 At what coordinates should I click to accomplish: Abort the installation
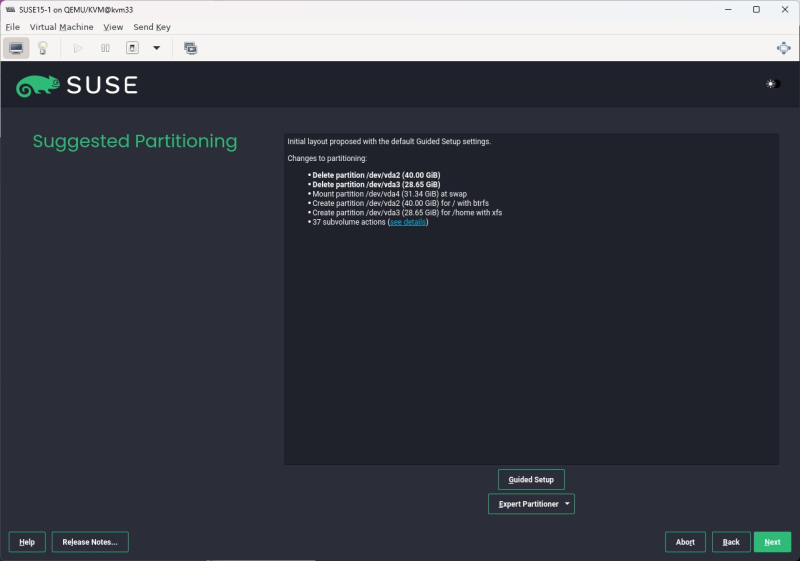pos(685,542)
